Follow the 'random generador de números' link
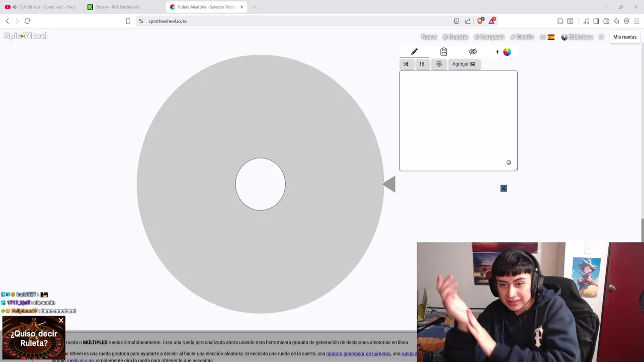Image resolution: width=644 pixels, height=362 pixels. click(358, 353)
